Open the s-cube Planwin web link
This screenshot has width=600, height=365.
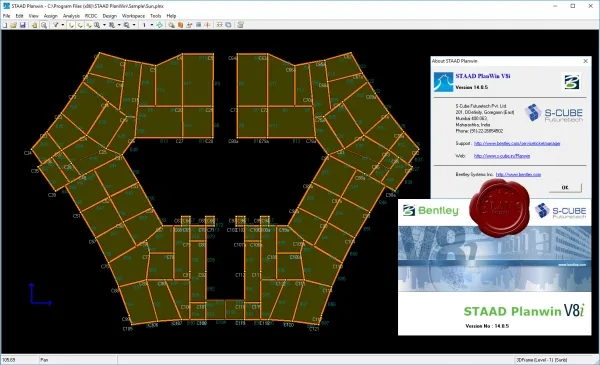502,156
